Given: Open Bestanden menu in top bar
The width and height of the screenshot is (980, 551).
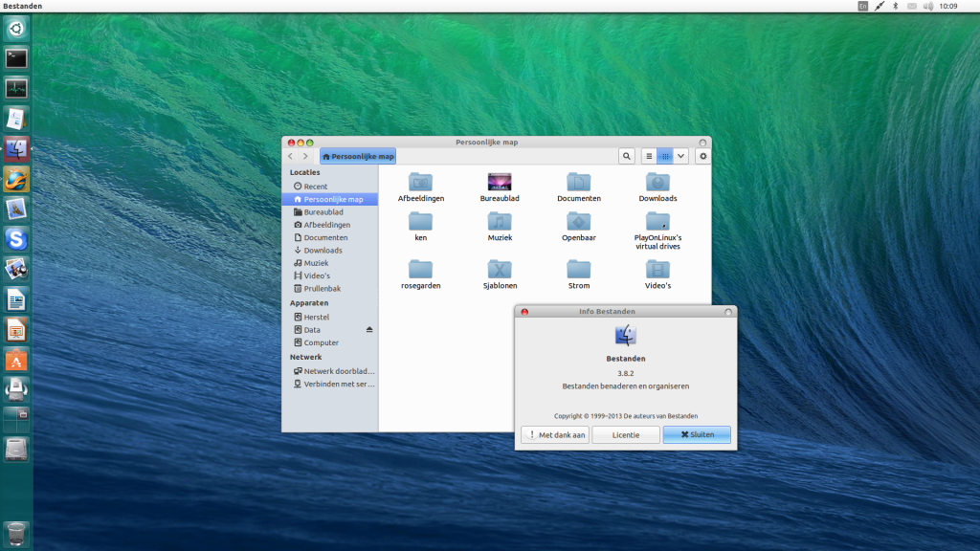Looking at the screenshot, I should [x=22, y=6].
